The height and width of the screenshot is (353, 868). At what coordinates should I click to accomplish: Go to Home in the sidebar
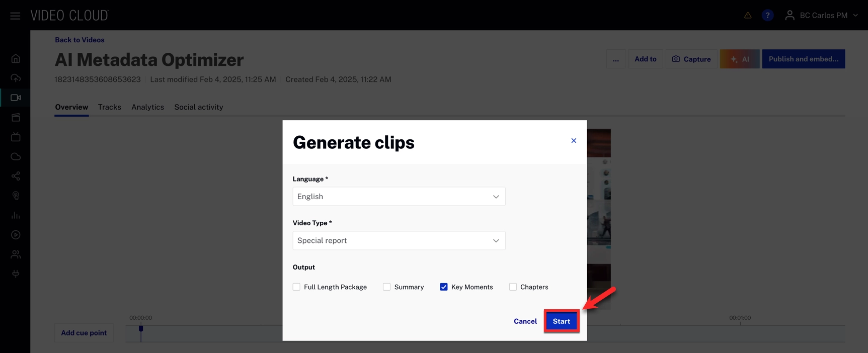[x=16, y=58]
